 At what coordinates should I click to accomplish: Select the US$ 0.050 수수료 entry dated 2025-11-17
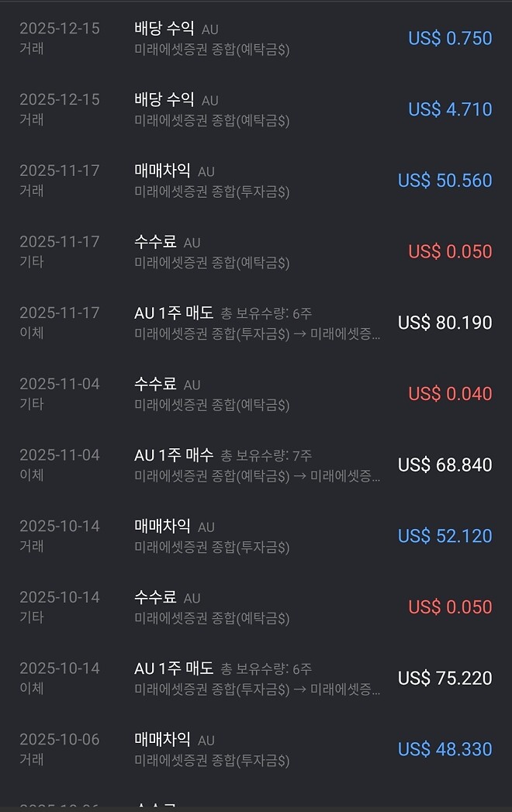(256, 251)
